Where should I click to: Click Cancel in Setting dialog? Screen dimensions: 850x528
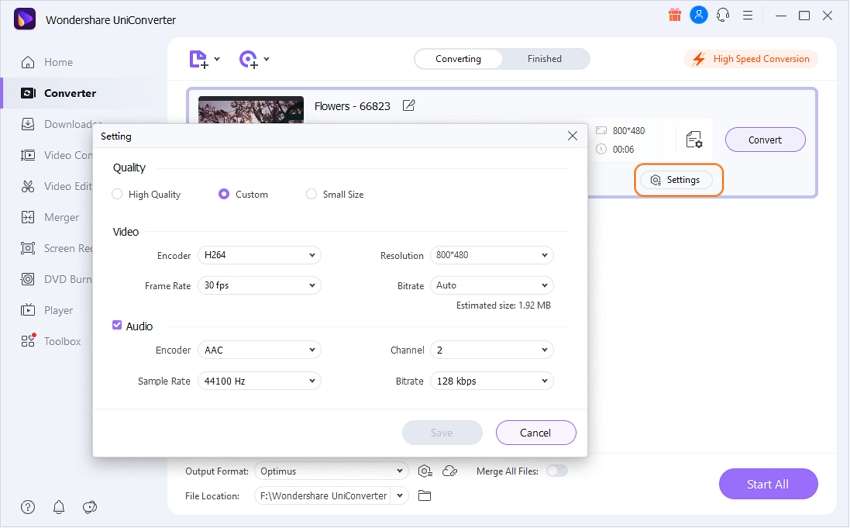click(536, 433)
